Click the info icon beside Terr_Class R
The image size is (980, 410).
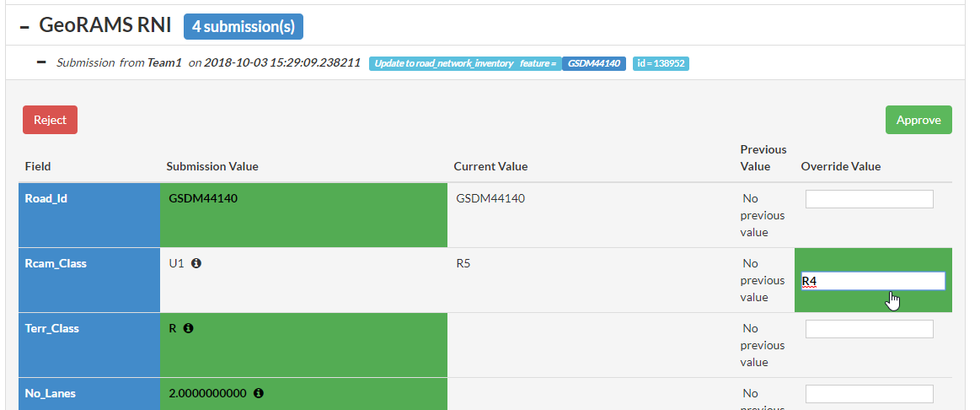pos(188,328)
